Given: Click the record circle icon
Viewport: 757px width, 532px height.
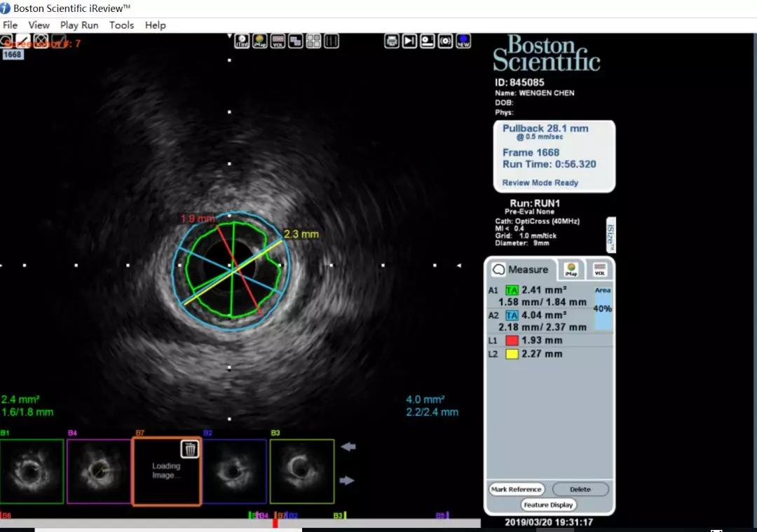Looking at the screenshot, I should [x=445, y=41].
